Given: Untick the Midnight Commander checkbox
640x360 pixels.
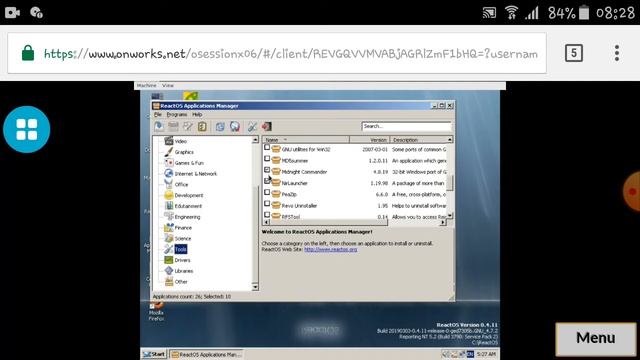Looking at the screenshot, I should [267, 170].
